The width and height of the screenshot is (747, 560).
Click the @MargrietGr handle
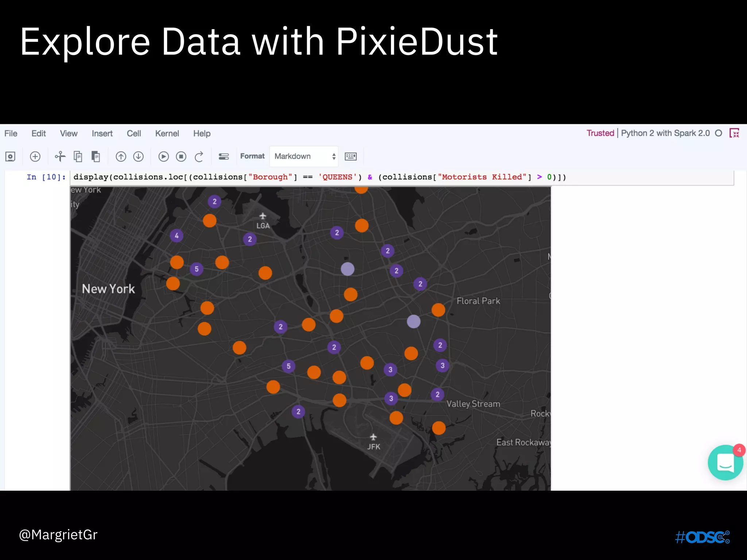(x=58, y=535)
